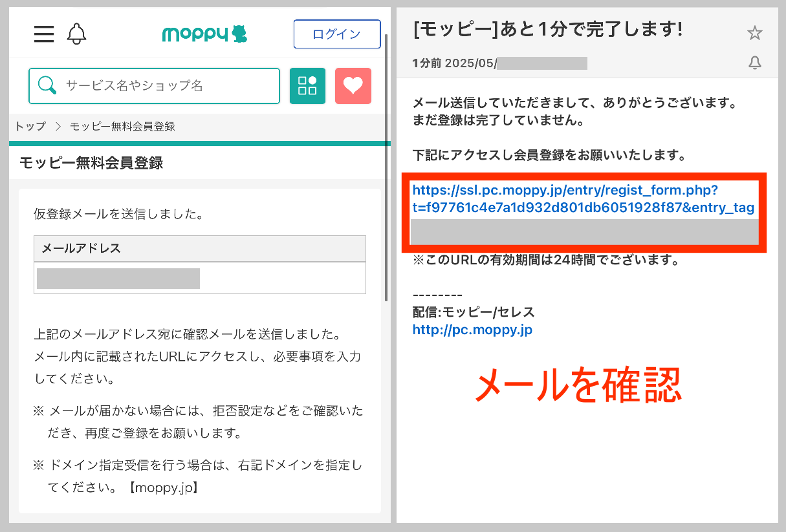Focus the サービス名やショップ名 search field
Image resolution: width=786 pixels, height=532 pixels.
[154, 86]
